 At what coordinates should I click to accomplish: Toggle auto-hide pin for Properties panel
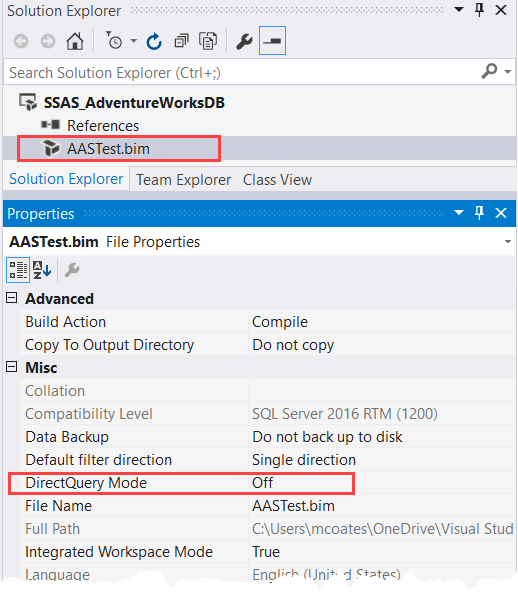tap(479, 212)
